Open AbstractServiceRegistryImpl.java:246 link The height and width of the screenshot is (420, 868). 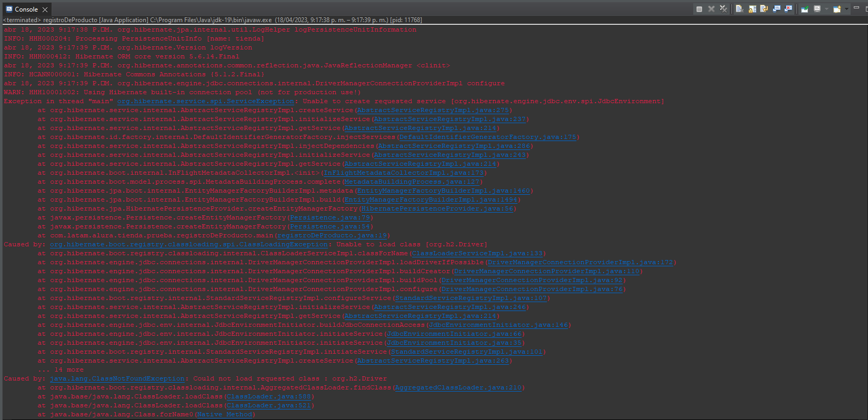pyautogui.click(x=450, y=307)
